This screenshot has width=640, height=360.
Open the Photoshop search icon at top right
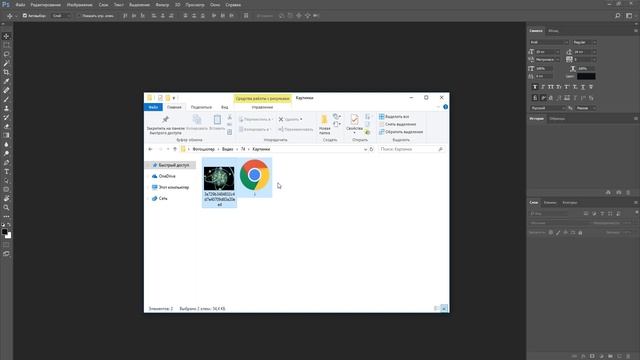618,16
